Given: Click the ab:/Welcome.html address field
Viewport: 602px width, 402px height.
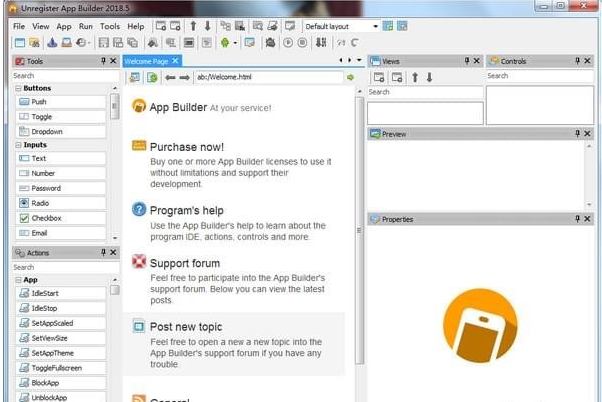Looking at the screenshot, I should pos(268,77).
